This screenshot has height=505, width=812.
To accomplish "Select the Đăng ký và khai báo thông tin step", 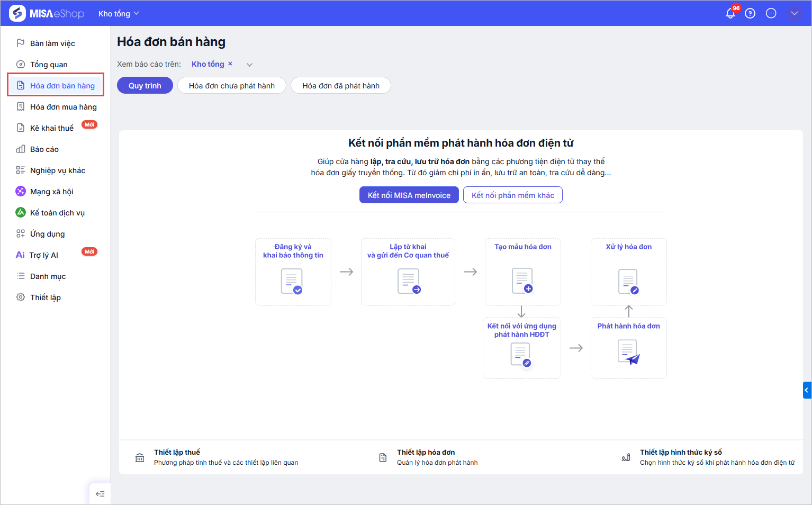I will click(x=293, y=272).
